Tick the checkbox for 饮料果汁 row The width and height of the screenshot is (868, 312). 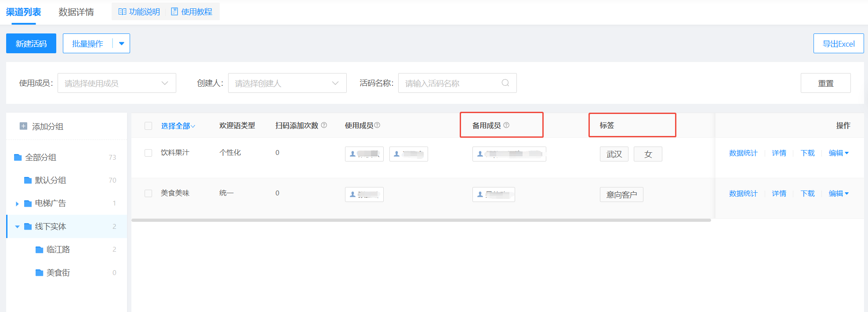[x=149, y=153]
